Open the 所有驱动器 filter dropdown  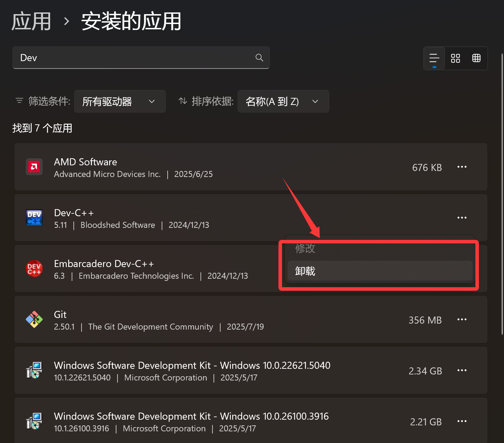[x=120, y=101]
